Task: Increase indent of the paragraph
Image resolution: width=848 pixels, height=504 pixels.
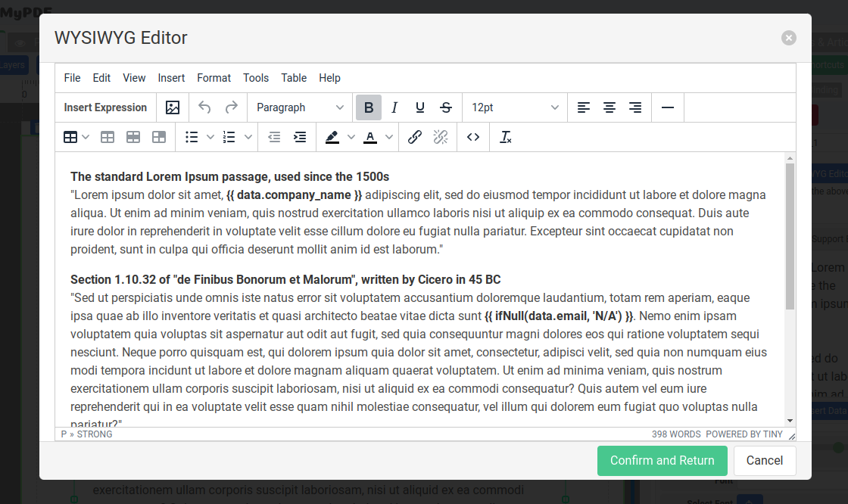Action: point(300,137)
